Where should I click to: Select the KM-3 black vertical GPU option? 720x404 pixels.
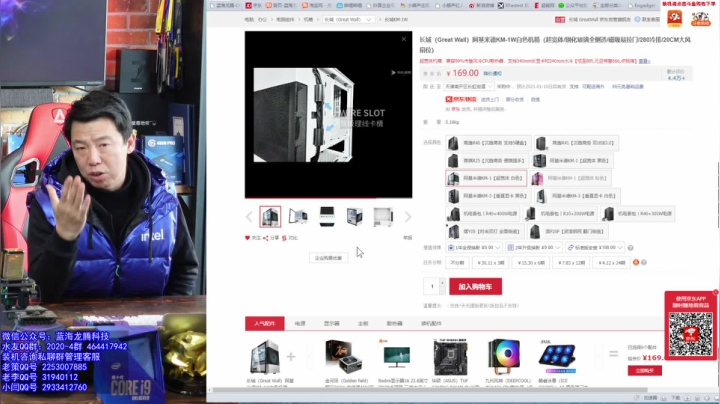pyautogui.click(x=489, y=196)
